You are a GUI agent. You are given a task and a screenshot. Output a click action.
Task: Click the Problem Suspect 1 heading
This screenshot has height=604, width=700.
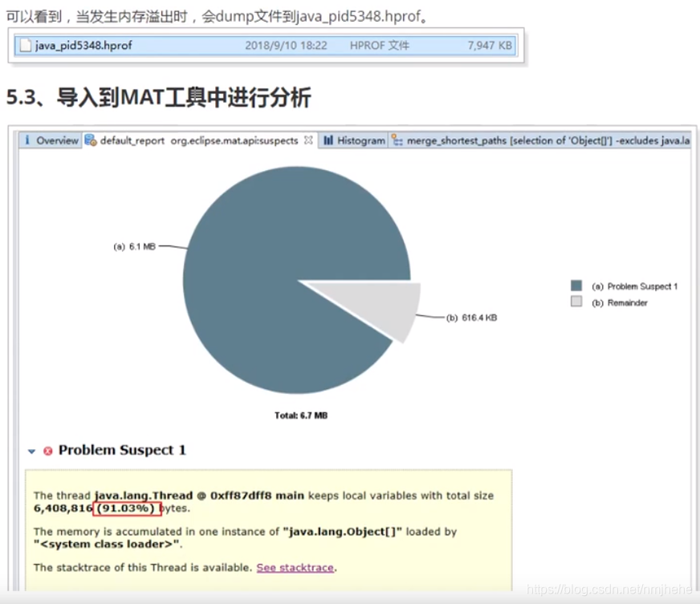tap(122, 450)
